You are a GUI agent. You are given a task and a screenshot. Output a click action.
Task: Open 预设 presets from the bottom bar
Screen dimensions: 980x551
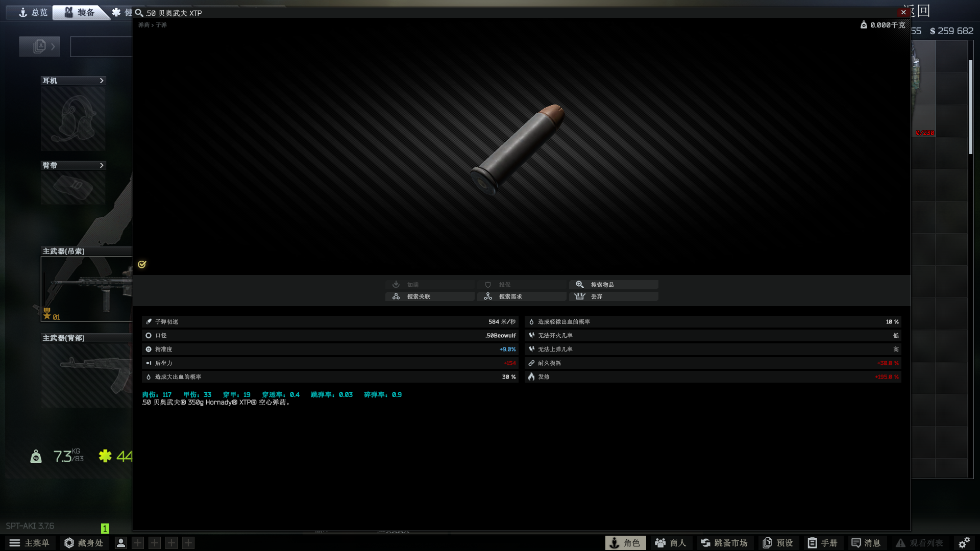pos(778,543)
